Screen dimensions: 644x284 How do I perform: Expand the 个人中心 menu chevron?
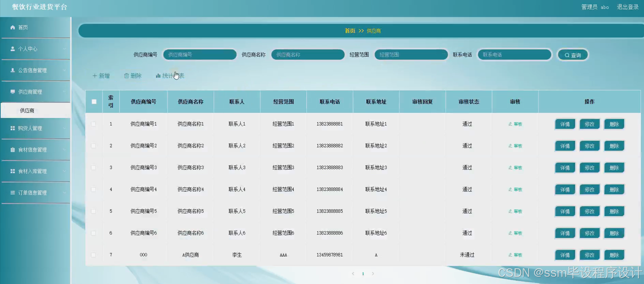(64, 49)
